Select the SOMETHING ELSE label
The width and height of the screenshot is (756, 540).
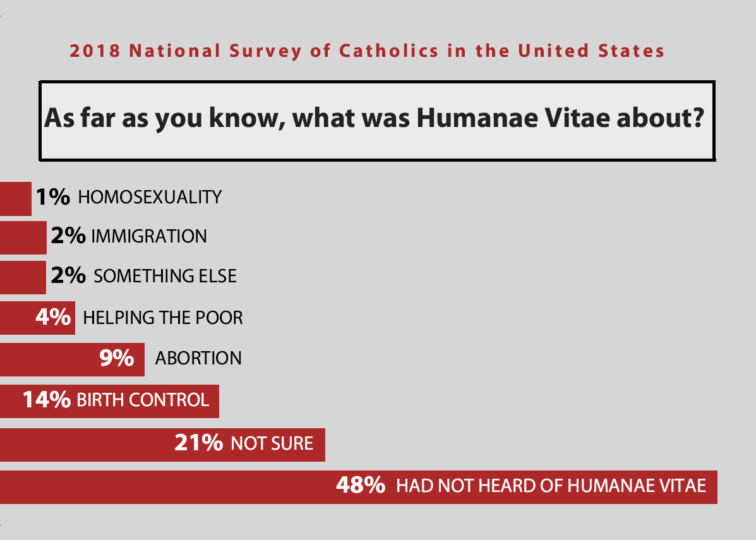click(165, 276)
